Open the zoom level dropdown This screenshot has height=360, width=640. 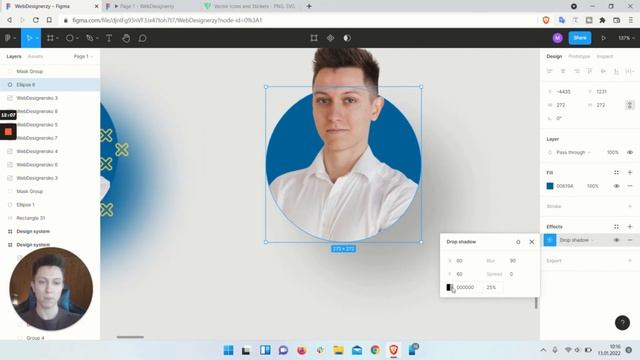coord(626,38)
